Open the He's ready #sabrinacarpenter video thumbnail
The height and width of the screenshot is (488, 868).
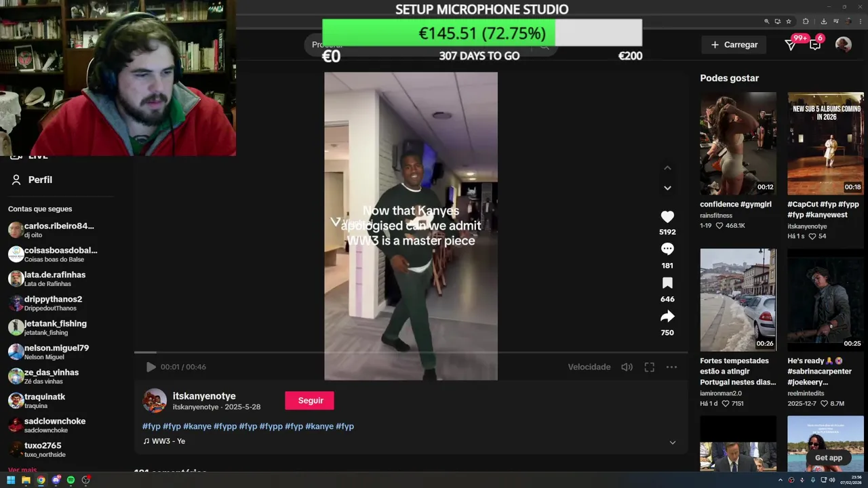pos(825,300)
